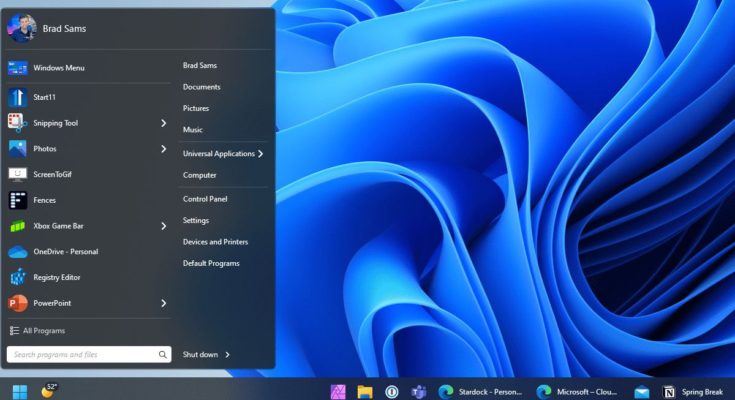Click the Shut down button
Image resolution: width=735 pixels, height=400 pixels.
click(200, 355)
